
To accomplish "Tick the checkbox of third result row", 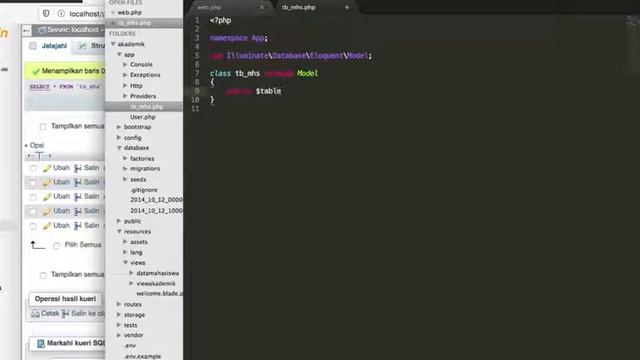I will [33, 197].
